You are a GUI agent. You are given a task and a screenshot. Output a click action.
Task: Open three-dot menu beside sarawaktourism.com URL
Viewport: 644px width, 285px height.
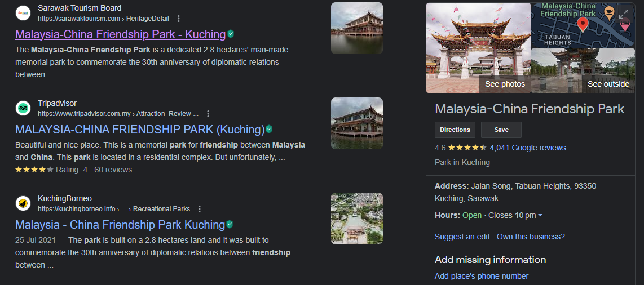(x=178, y=19)
